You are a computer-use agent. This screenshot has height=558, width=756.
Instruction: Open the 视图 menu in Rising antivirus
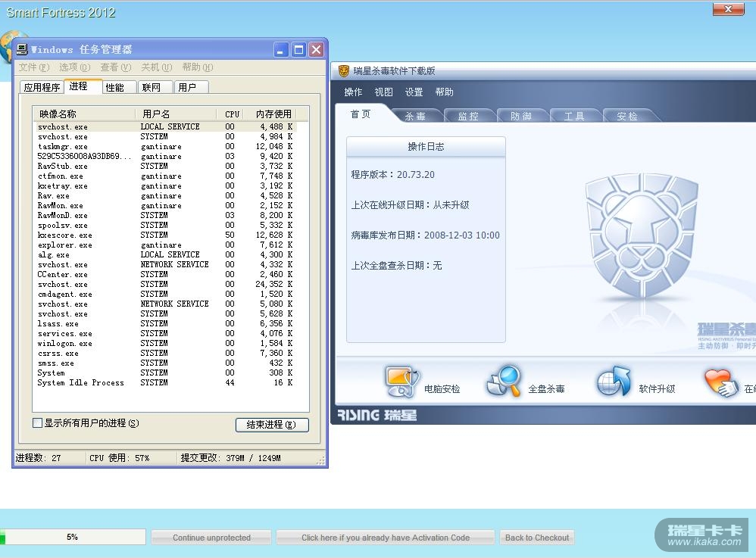pos(384,92)
